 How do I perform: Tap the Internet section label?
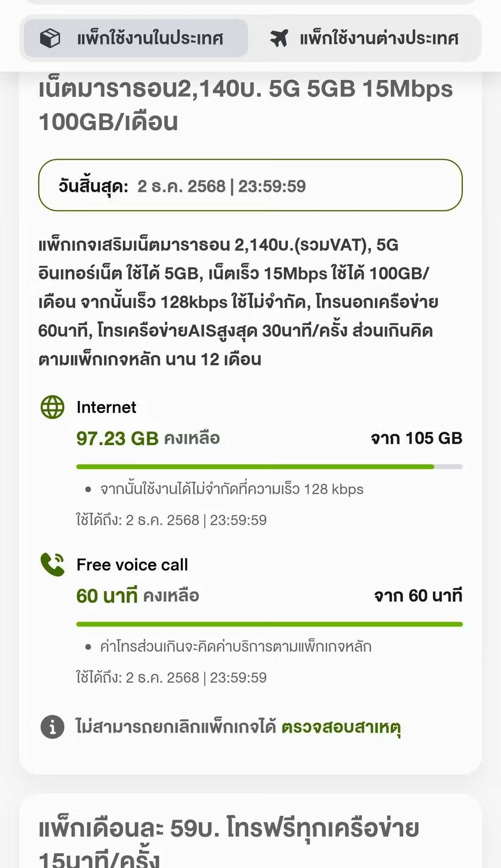106,407
